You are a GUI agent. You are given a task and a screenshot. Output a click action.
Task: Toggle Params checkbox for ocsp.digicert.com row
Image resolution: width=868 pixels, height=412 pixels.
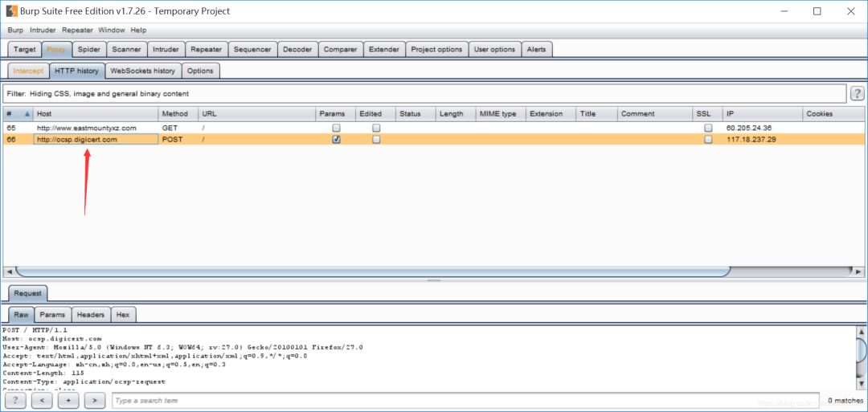pyautogui.click(x=336, y=140)
